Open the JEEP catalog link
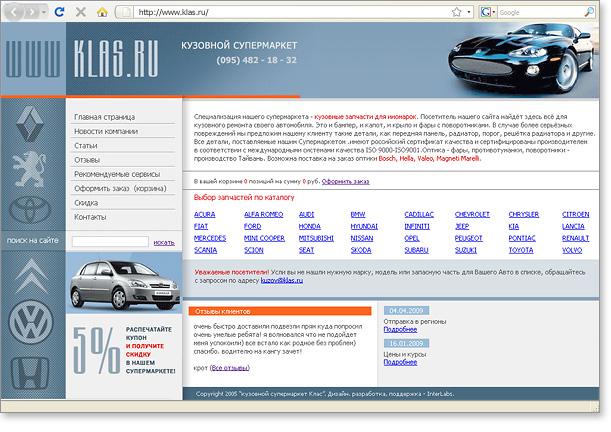 click(462, 226)
